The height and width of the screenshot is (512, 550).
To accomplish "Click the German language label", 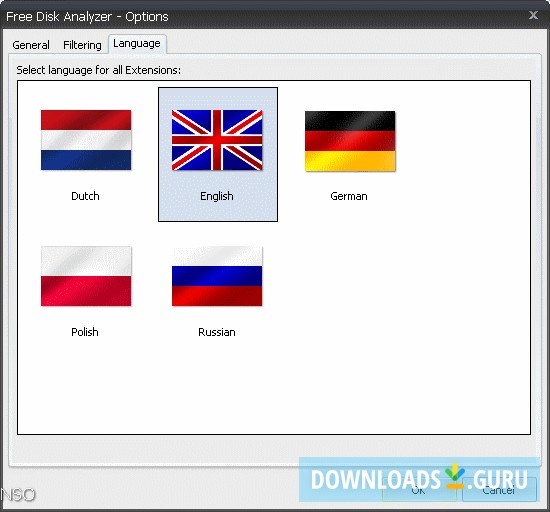I will (349, 196).
